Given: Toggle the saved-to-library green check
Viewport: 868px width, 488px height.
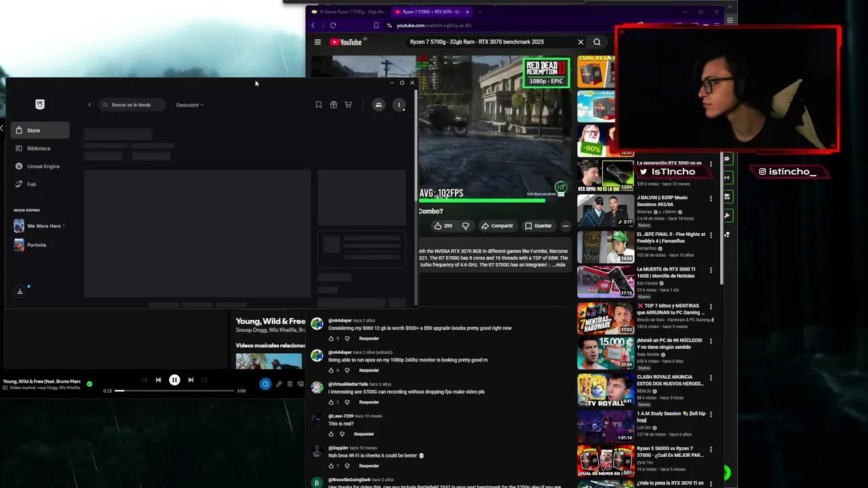Looking at the screenshot, I should tap(90, 384).
